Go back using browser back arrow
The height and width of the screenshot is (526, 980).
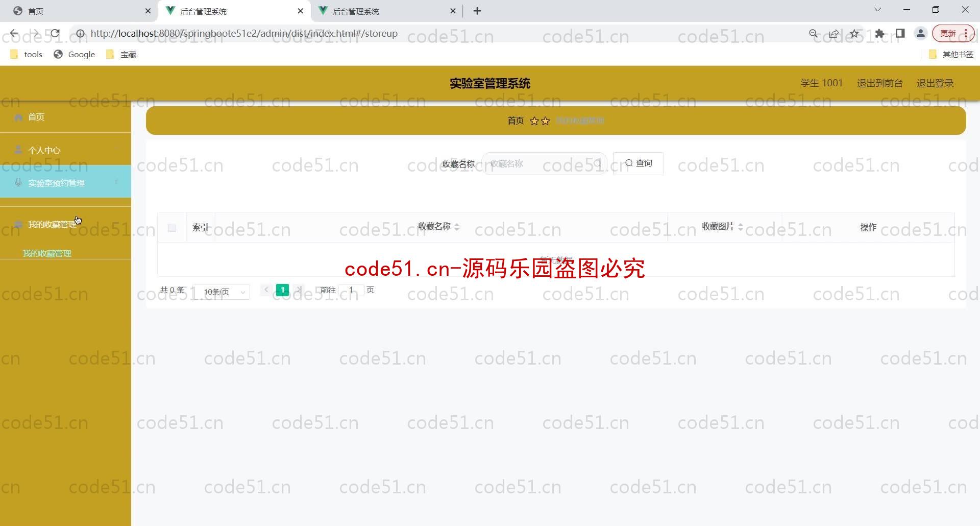click(x=14, y=34)
